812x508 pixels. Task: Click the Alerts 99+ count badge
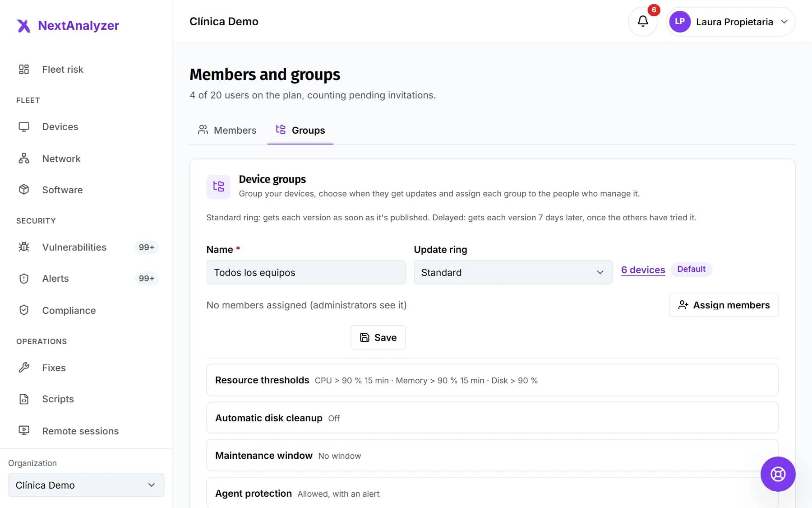point(146,279)
